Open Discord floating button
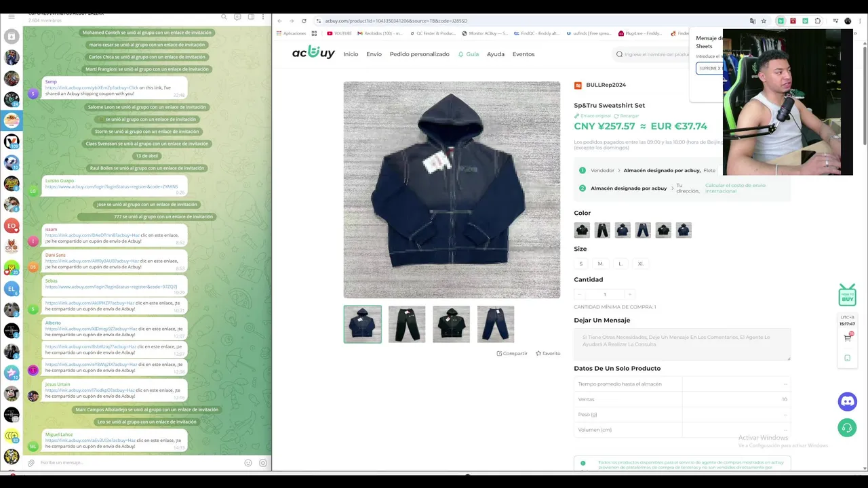868x488 pixels. click(x=848, y=401)
